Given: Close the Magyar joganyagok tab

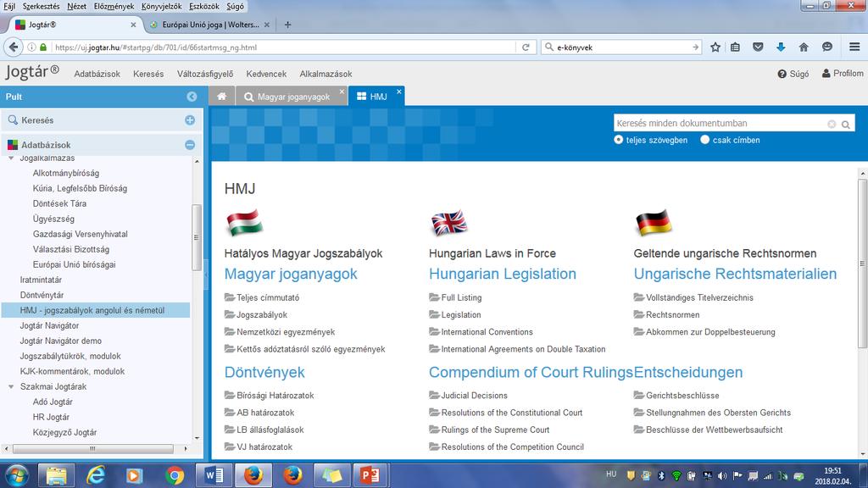Looking at the screenshot, I should 342,91.
